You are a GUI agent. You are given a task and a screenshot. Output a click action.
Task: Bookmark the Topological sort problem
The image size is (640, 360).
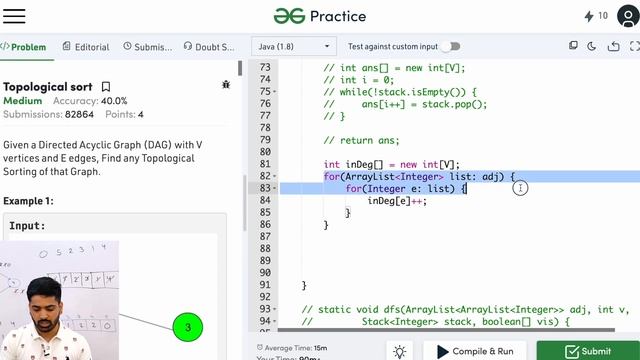[106, 87]
